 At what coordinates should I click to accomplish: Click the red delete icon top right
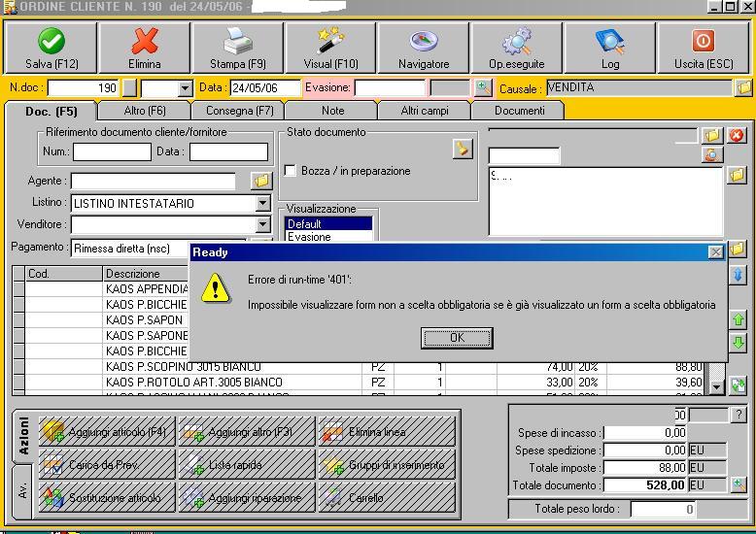tap(737, 135)
